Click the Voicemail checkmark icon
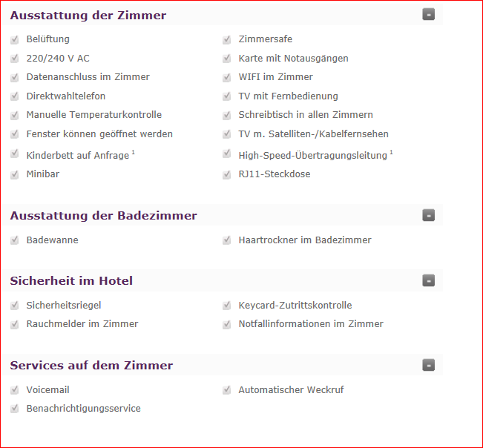This screenshot has height=448, width=483. 15,390
